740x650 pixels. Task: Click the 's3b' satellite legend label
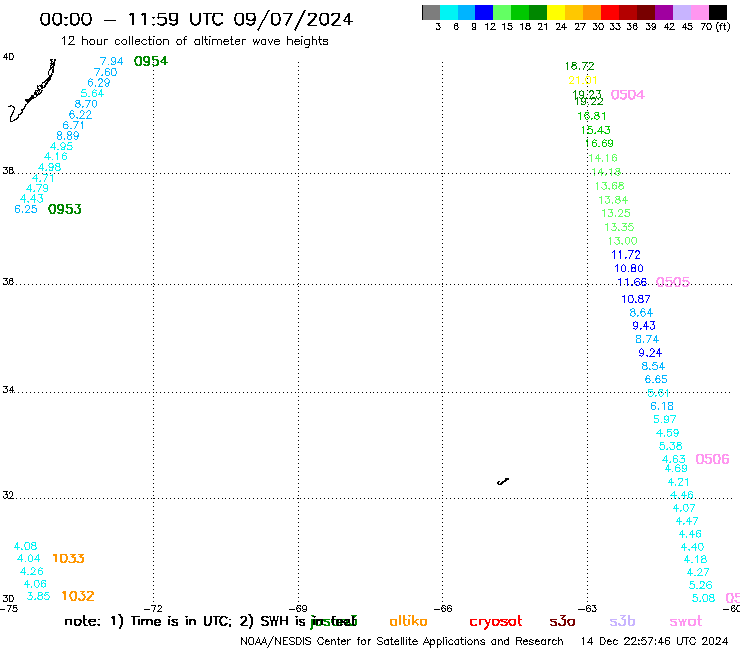click(622, 621)
